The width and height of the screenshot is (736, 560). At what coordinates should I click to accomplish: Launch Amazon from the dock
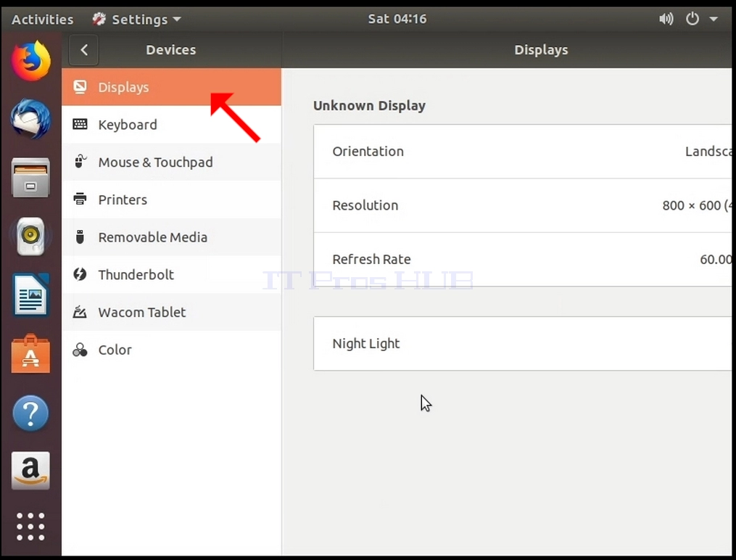point(30,471)
